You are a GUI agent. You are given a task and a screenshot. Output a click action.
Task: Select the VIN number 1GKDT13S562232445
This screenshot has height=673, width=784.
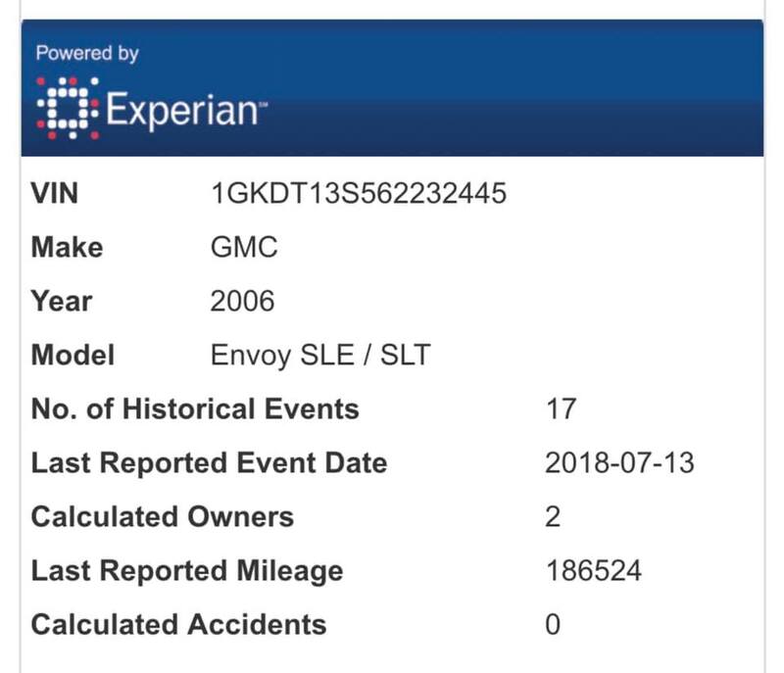click(x=359, y=193)
